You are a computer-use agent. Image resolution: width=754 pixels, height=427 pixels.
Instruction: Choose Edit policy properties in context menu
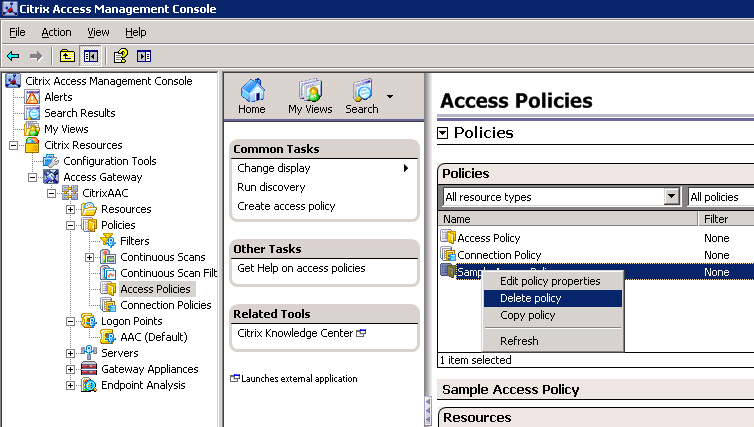pos(553,281)
